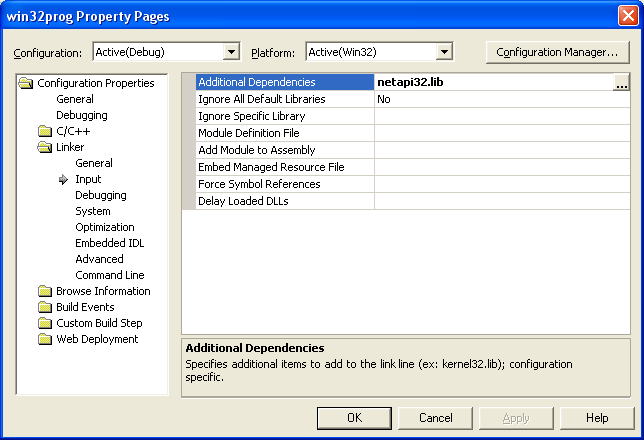Click the Help button
Viewport: 644px width, 440px height.
click(x=597, y=418)
